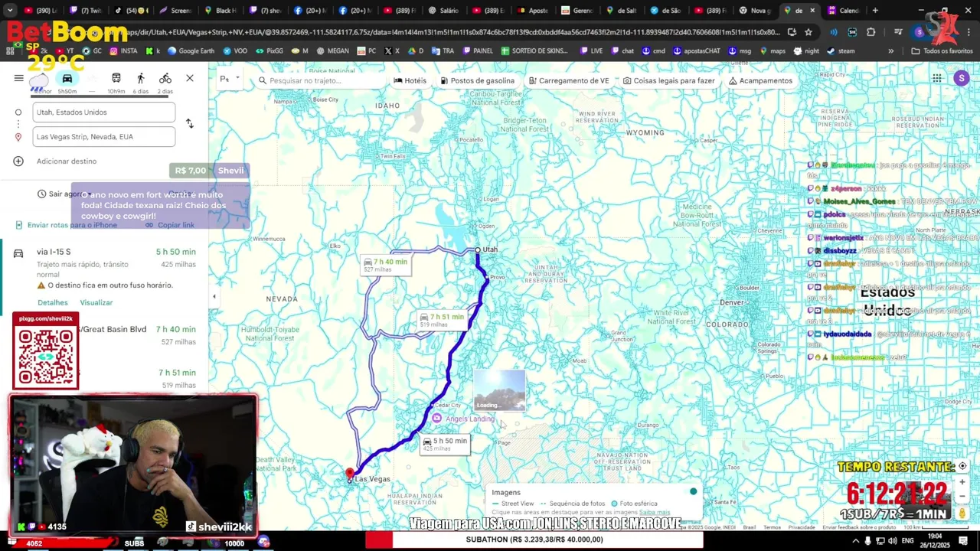Open the Chrome extensions puzzle icon

[871, 32]
